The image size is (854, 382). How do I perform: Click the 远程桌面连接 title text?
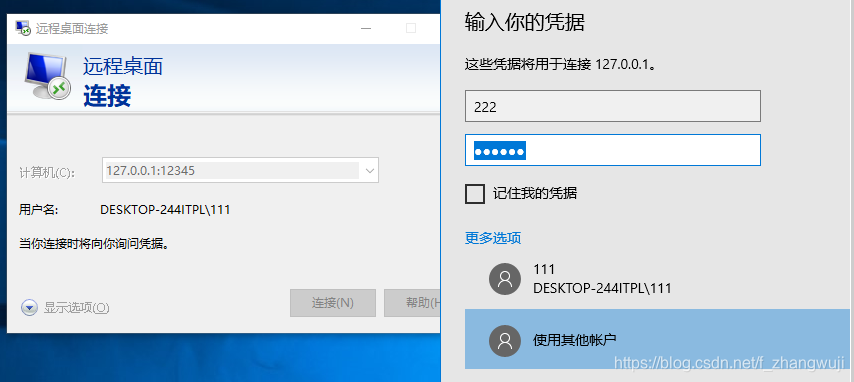tap(72, 28)
